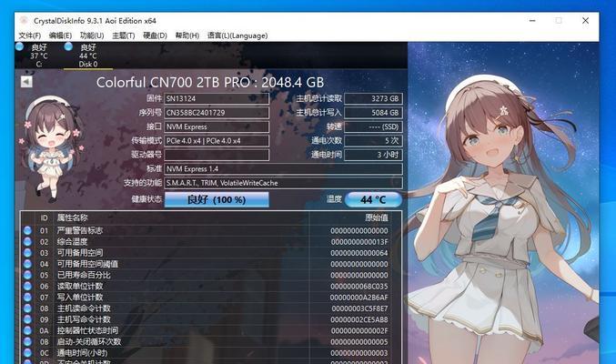Click status orb for attribute 0C 通电时间(小时)
This screenshot has height=364, width=616.
[27, 352]
